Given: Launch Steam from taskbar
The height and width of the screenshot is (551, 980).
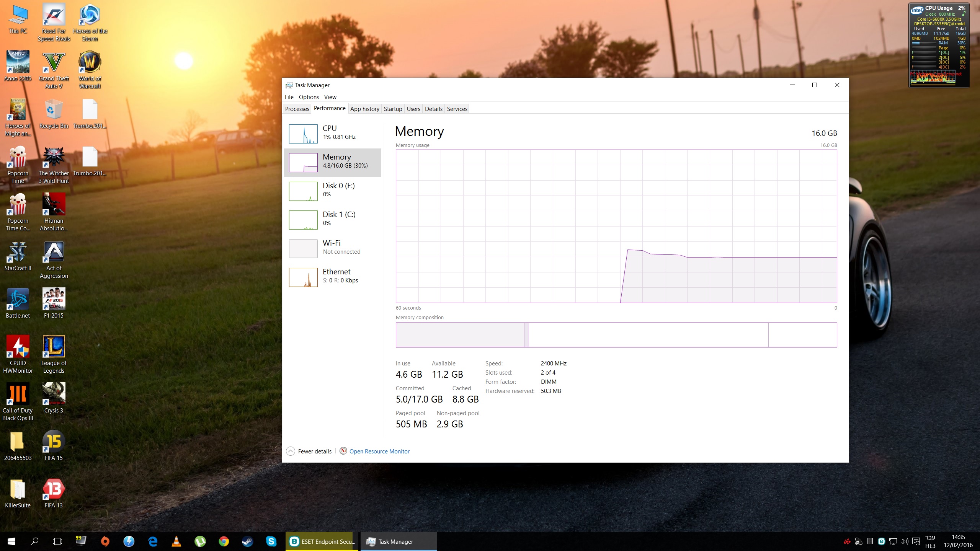Looking at the screenshot, I should 248,541.
